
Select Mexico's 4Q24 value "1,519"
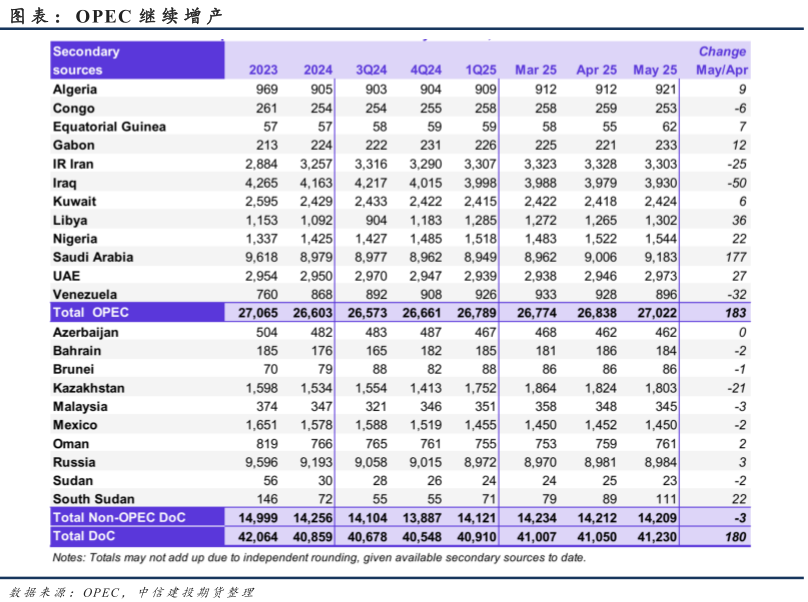pos(426,425)
